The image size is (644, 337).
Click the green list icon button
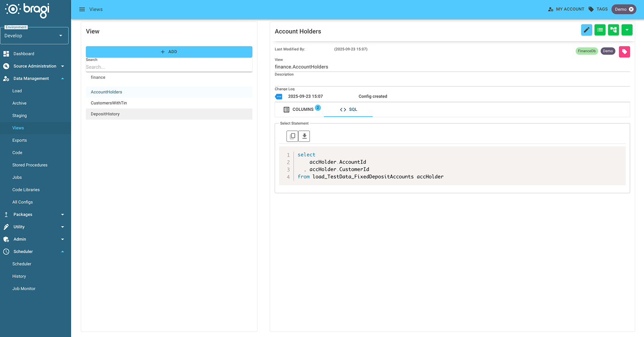click(600, 30)
